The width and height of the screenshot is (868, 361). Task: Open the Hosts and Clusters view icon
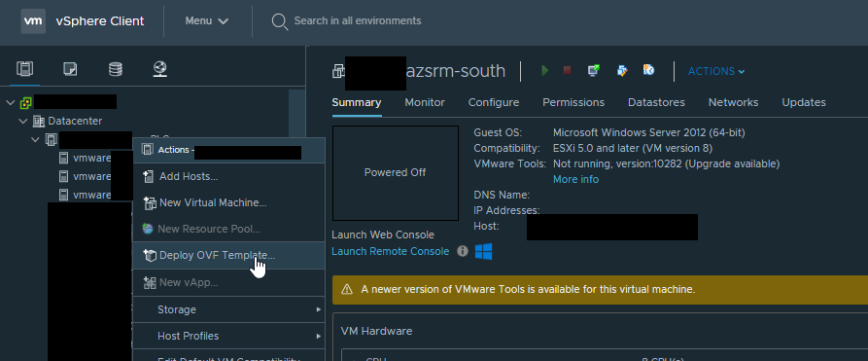click(25, 69)
